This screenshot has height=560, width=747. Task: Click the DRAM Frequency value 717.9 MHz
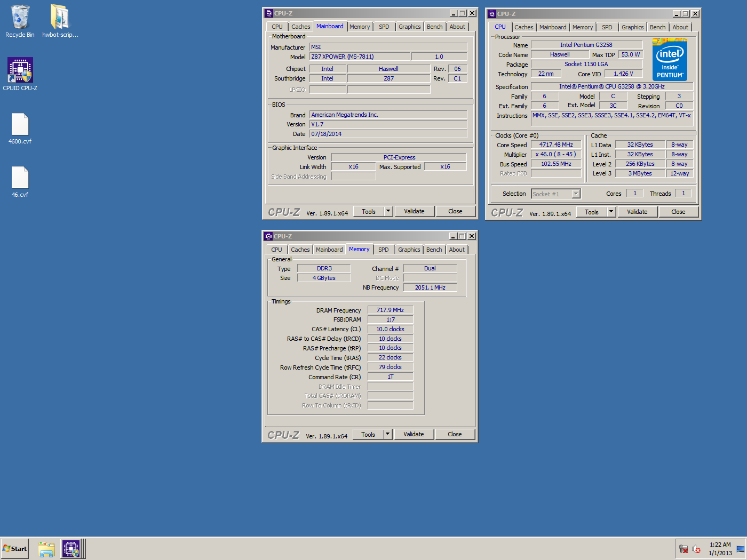390,310
